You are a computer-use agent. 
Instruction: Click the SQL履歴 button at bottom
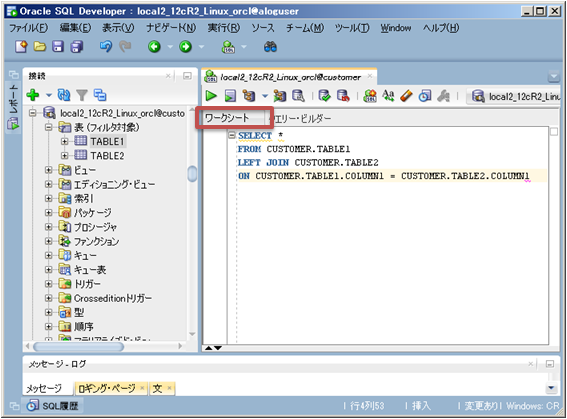[x=53, y=406]
